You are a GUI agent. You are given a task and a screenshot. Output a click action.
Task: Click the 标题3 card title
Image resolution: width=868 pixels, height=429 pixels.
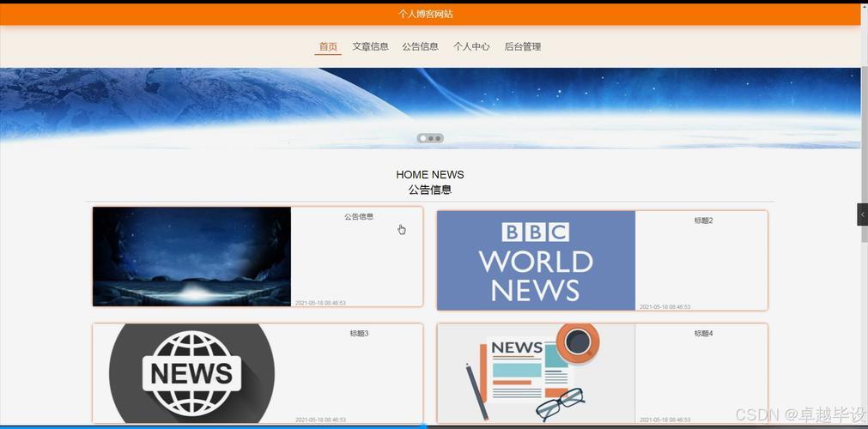click(359, 333)
